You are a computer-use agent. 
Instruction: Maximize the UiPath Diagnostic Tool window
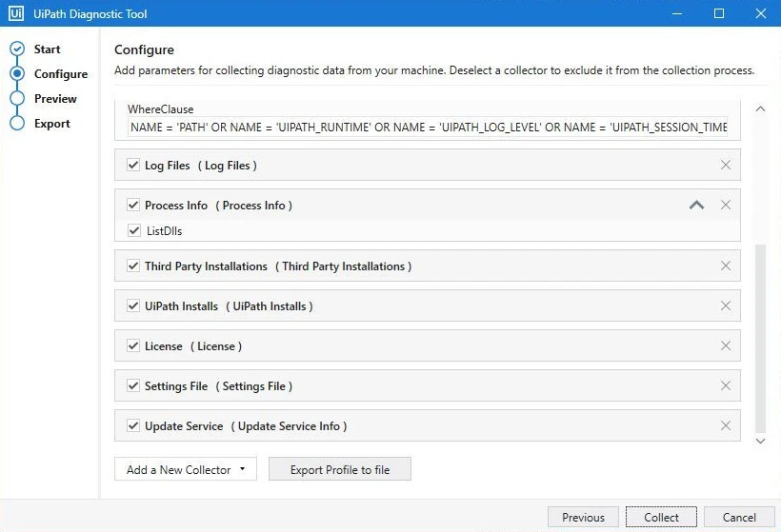pyautogui.click(x=719, y=13)
